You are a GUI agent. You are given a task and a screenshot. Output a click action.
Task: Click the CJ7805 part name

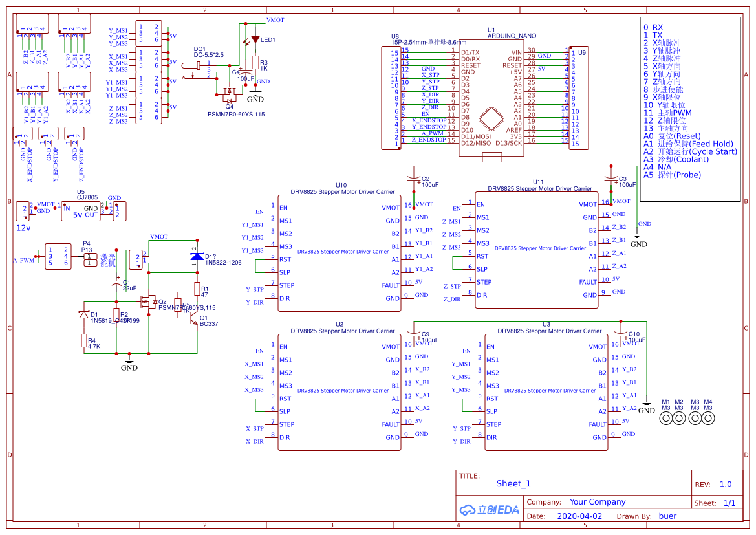click(x=87, y=197)
